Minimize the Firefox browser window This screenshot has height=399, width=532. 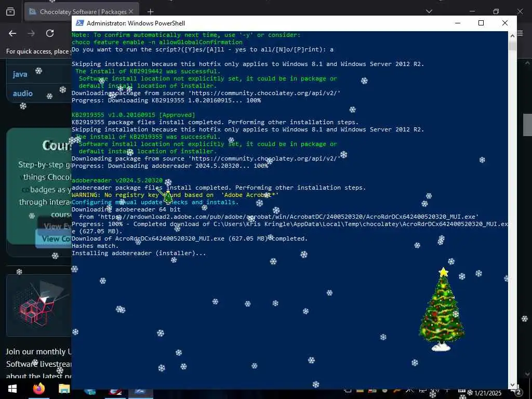click(472, 11)
